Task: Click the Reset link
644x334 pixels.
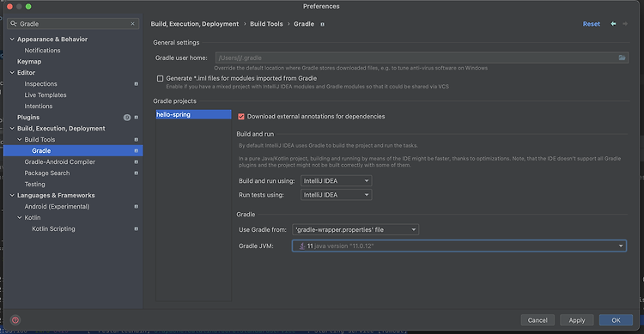Action: coord(591,24)
